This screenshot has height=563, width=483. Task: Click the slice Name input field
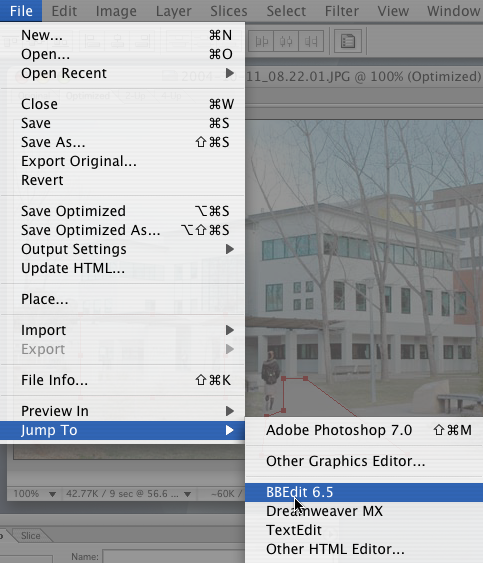(x=174, y=557)
